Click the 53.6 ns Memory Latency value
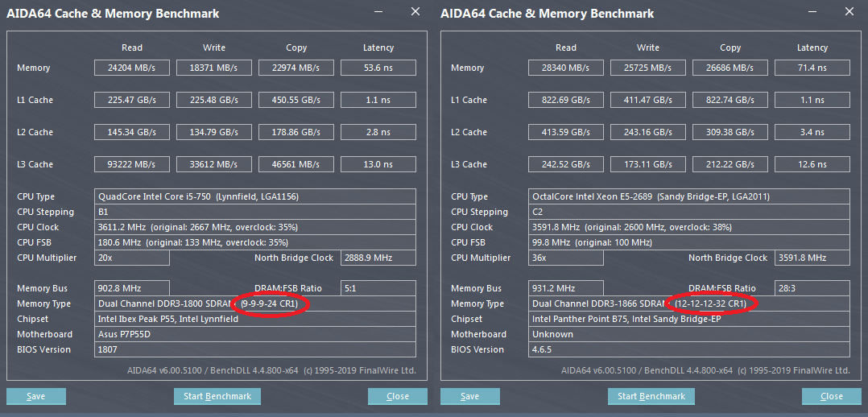The width and height of the screenshot is (868, 417). (x=378, y=68)
